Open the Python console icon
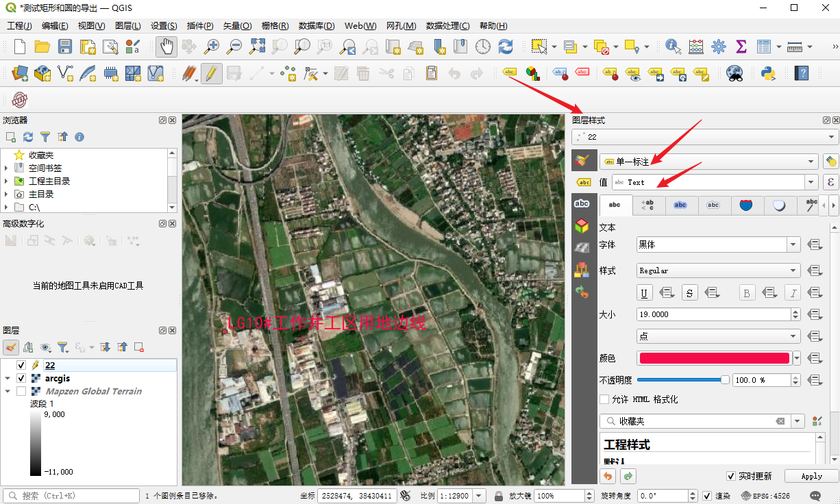This screenshot has width=840, height=504. (x=768, y=73)
